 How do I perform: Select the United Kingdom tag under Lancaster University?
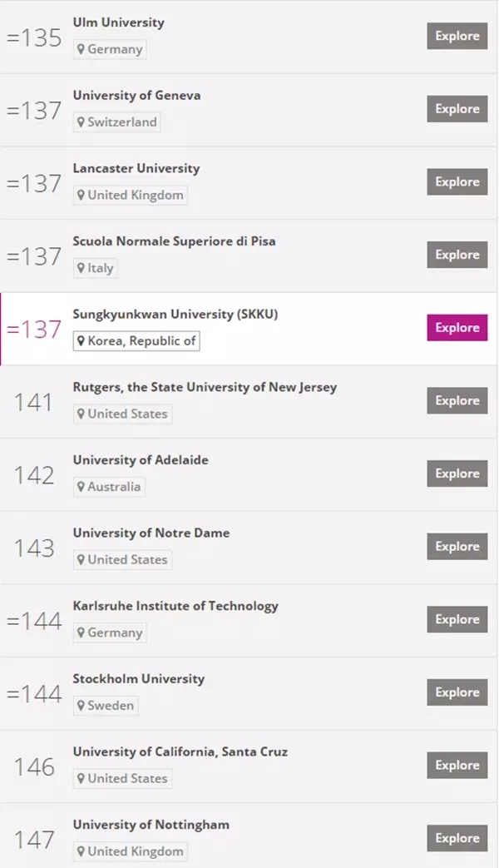pyautogui.click(x=130, y=196)
